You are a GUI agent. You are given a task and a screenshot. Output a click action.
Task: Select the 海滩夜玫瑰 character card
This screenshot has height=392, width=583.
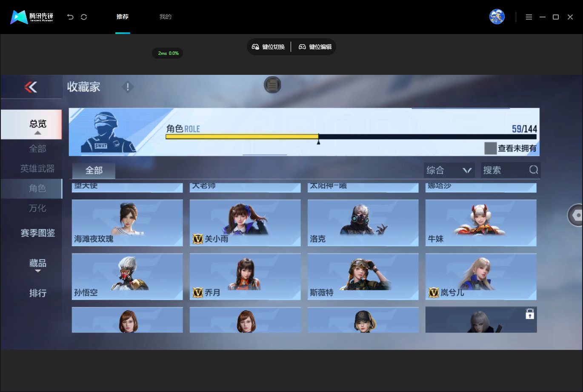pos(127,223)
